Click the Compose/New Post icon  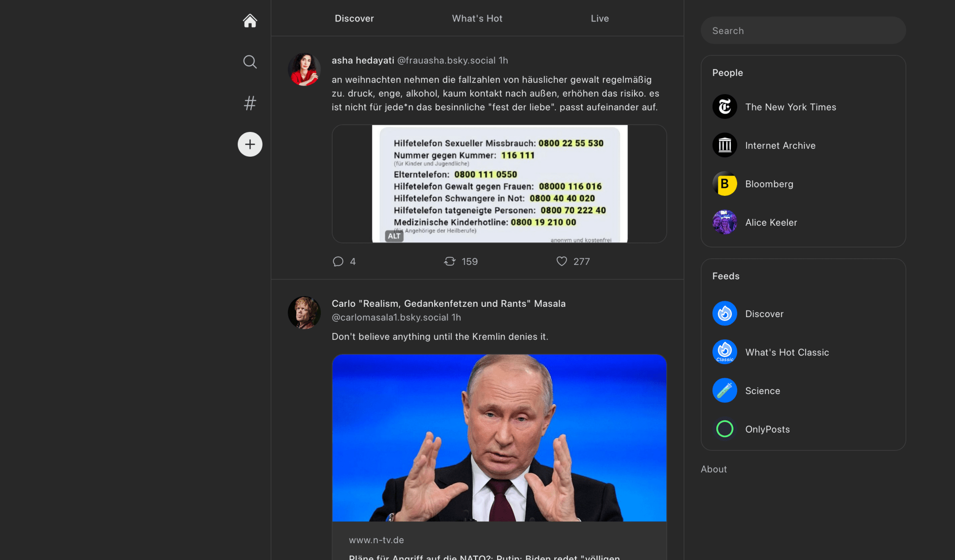click(250, 144)
